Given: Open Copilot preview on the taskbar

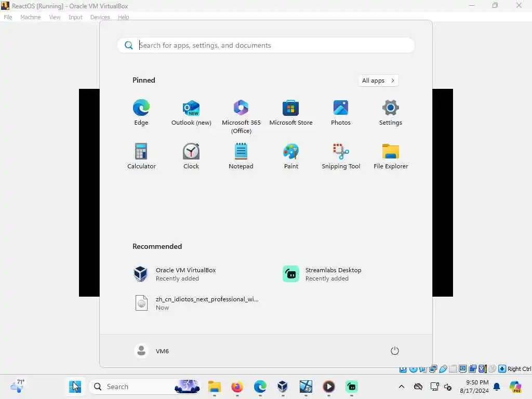Looking at the screenshot, I should point(515,387).
